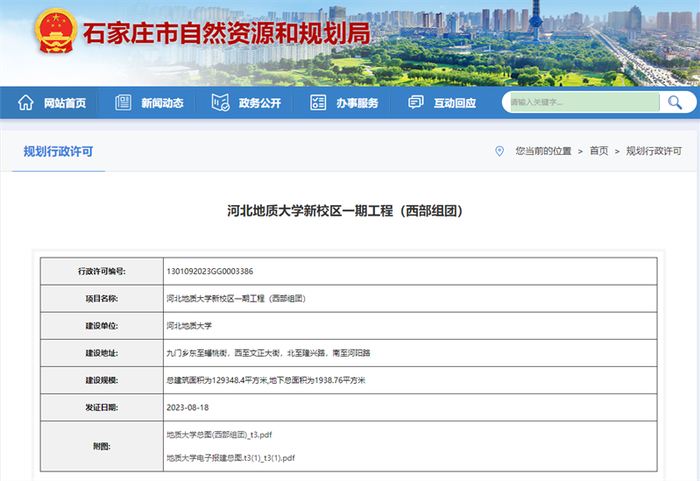Click project name value in 项目名称 row
The width and height of the screenshot is (700, 481).
pyautogui.click(x=236, y=298)
